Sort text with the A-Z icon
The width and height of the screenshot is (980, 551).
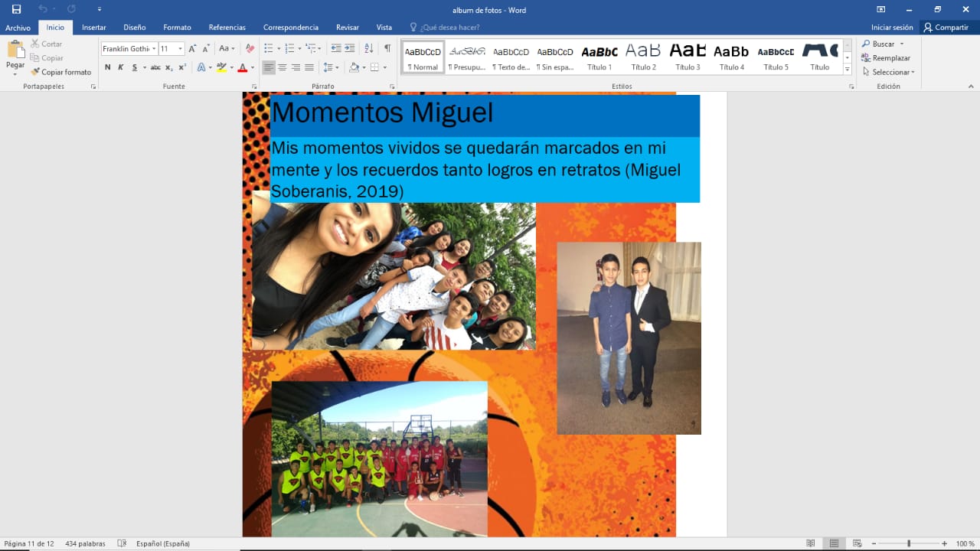(369, 48)
